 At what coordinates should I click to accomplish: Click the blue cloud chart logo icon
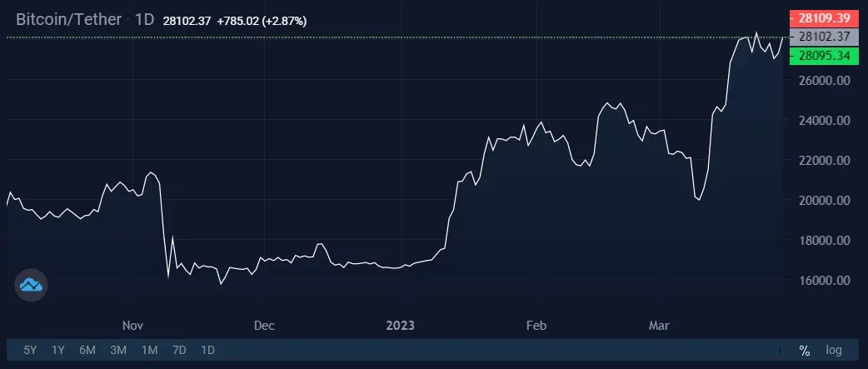[x=31, y=285]
